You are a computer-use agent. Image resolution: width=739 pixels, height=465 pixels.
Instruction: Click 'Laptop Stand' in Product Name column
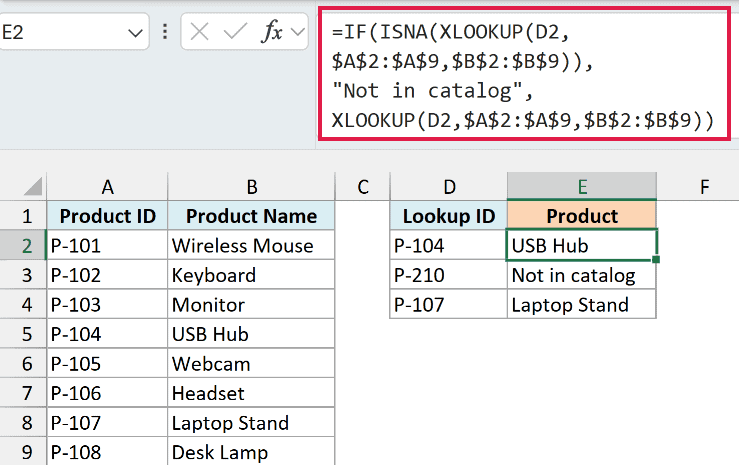point(251,423)
